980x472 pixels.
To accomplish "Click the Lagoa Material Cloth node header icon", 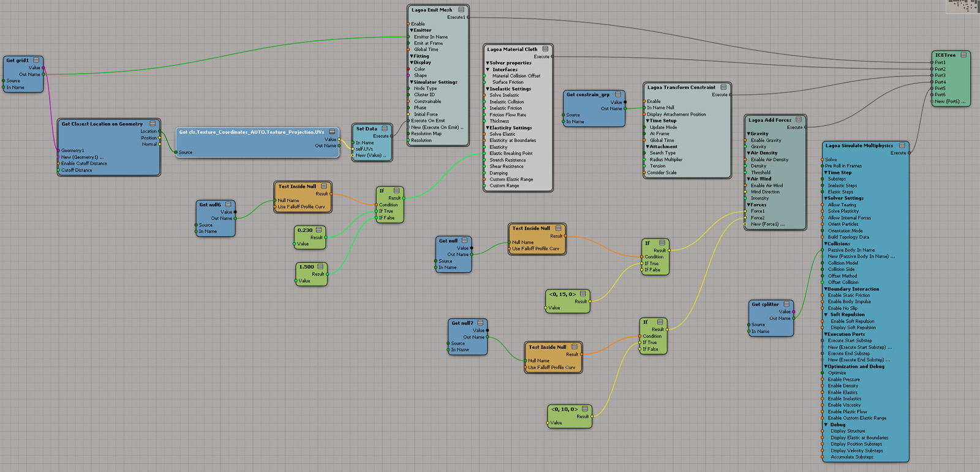I will pyautogui.click(x=545, y=49).
